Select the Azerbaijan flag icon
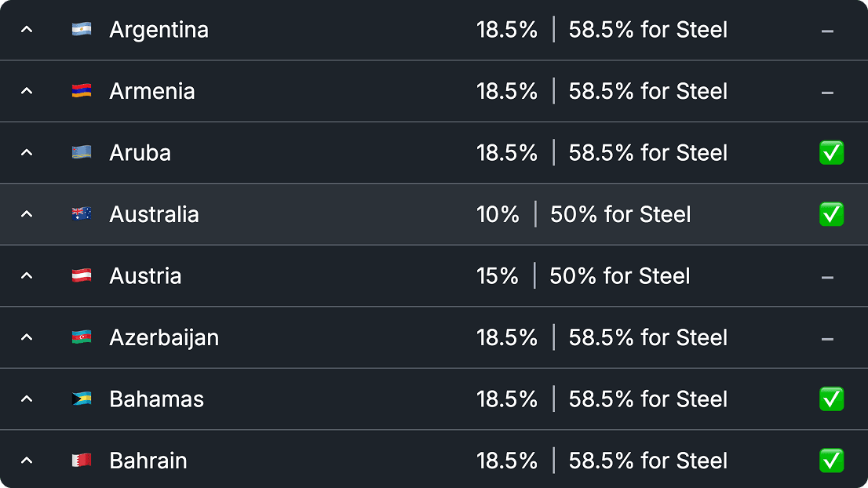The height and width of the screenshot is (488, 868). point(82,337)
